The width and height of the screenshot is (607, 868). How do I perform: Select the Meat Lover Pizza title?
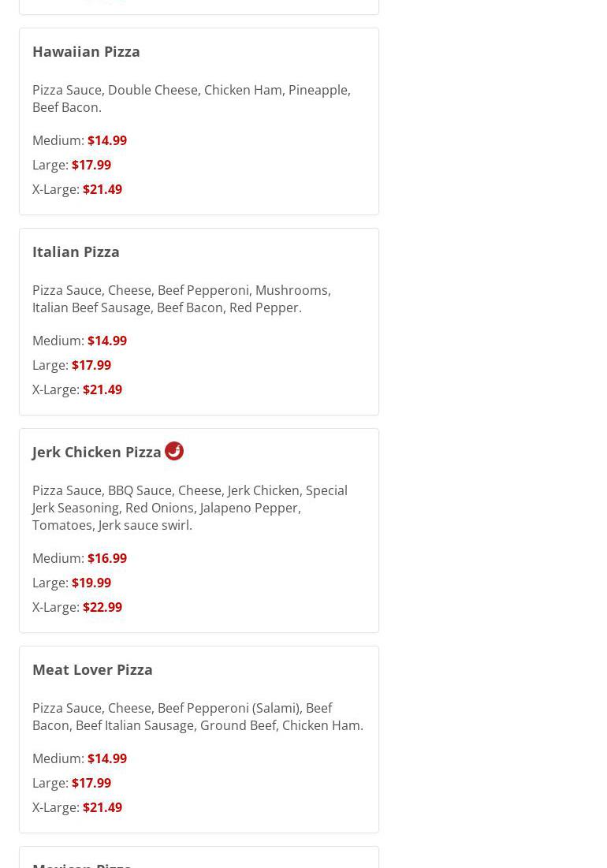92,670
